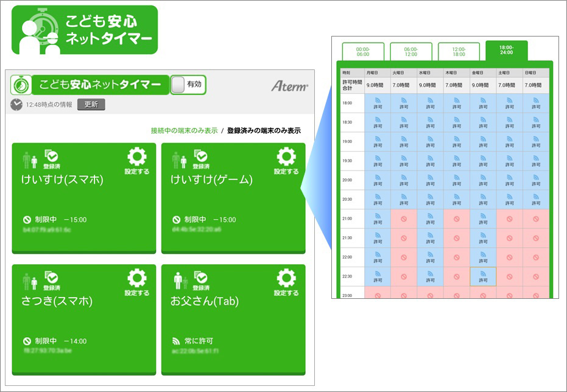Screen dimensions: 567x392
Task: Switch to the 00:00-06:00 tab
Action: 363,52
